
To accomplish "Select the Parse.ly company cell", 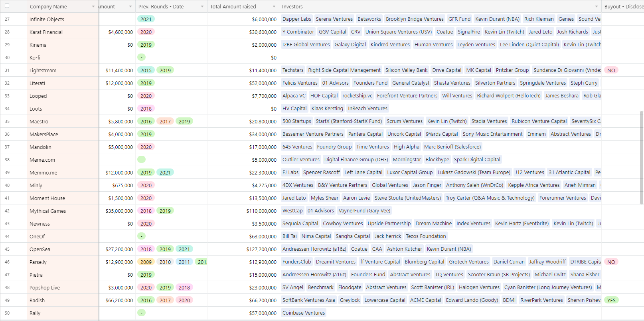I will [x=63, y=262].
